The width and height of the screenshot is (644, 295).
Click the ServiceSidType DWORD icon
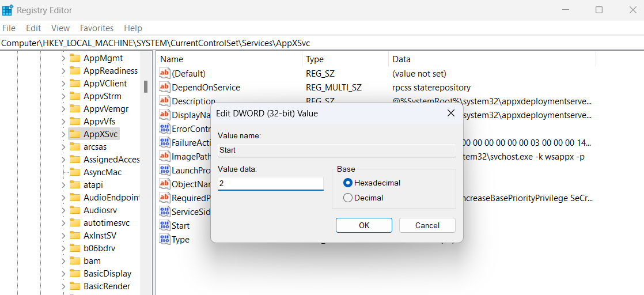point(165,211)
